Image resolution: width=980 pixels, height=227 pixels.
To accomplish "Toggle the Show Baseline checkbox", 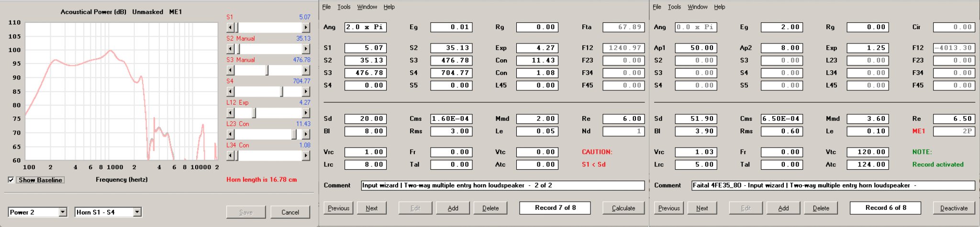I will 11,180.
